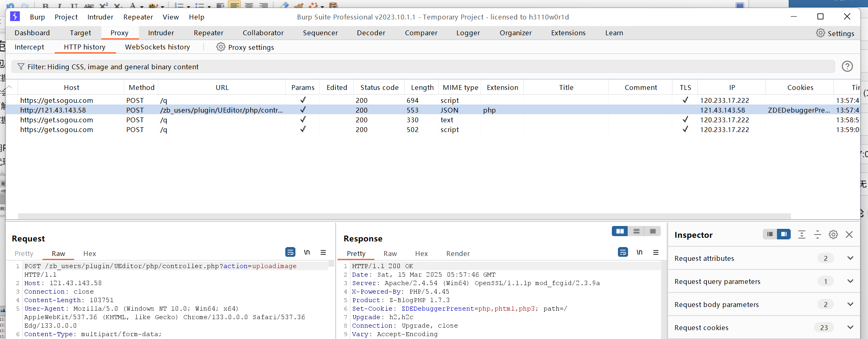Toggle word wrap in Response panel

click(x=623, y=252)
